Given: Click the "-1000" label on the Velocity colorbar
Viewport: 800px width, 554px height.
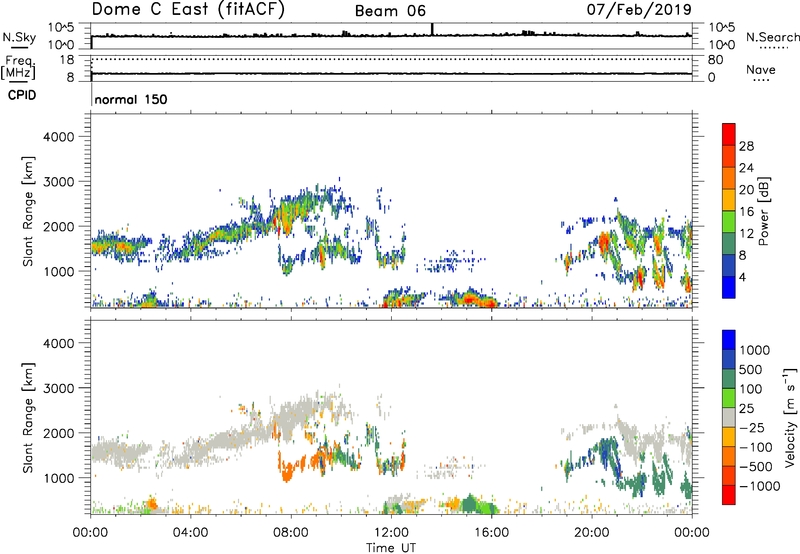Looking at the screenshot, I should [760, 486].
